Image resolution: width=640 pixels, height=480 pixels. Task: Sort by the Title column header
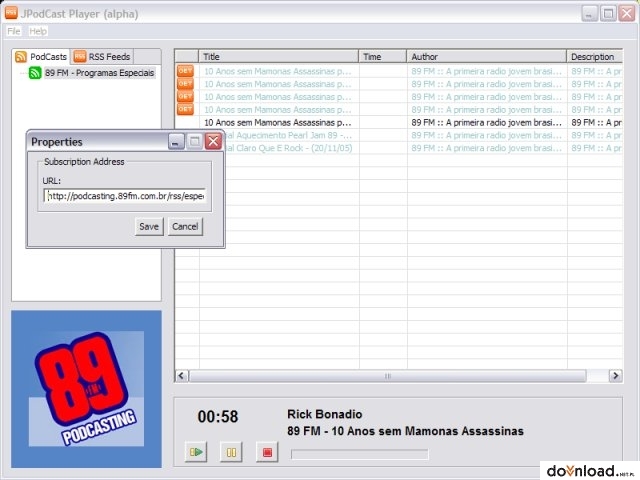click(278, 56)
